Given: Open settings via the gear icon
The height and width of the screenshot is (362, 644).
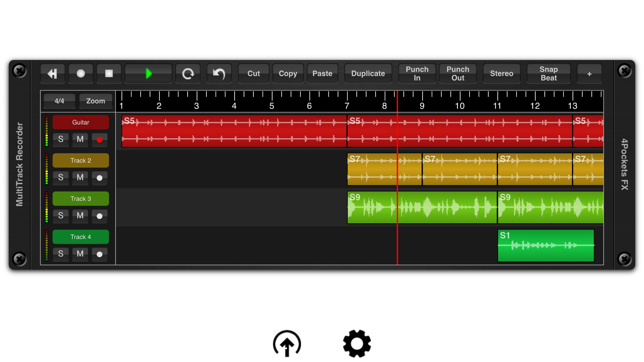Looking at the screenshot, I should pyautogui.click(x=356, y=343).
